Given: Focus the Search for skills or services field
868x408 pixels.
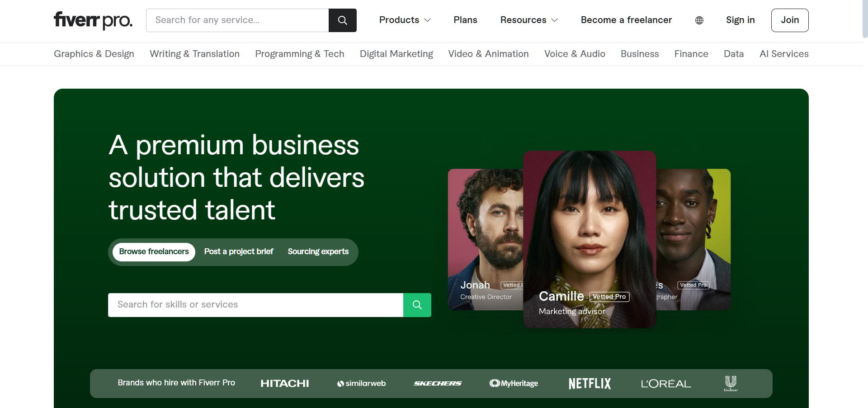Looking at the screenshot, I should (x=255, y=305).
